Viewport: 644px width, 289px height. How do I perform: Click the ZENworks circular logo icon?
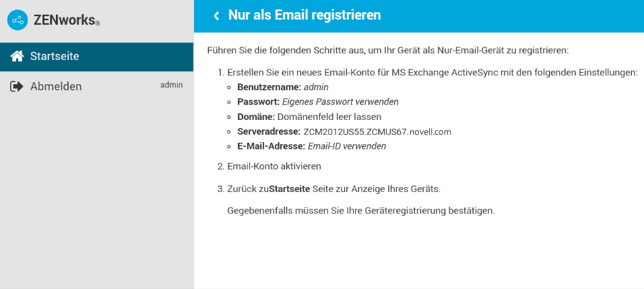(x=18, y=21)
